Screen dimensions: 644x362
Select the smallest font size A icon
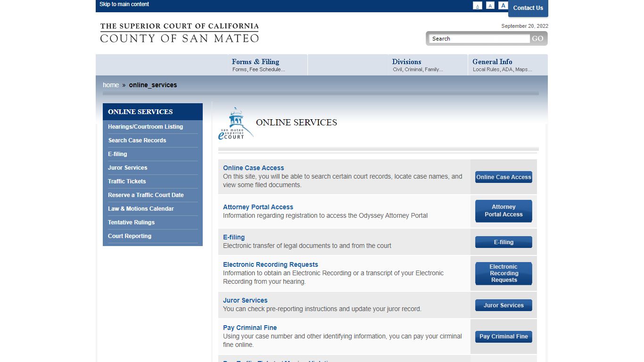click(478, 6)
